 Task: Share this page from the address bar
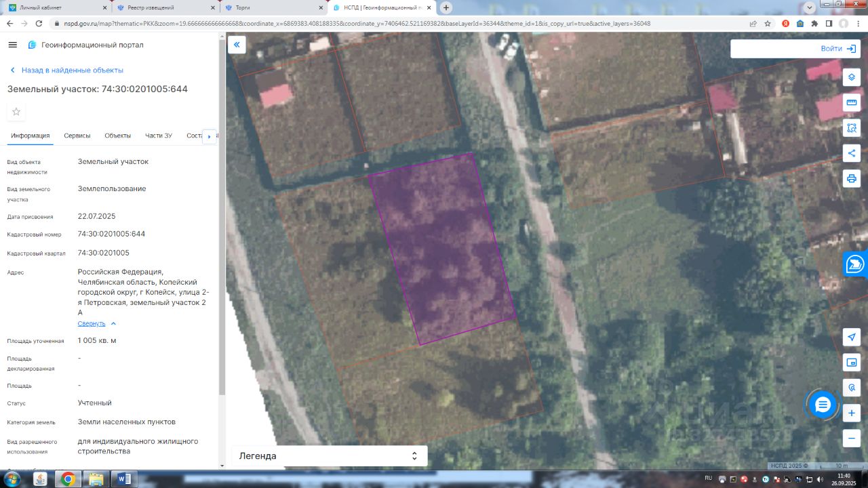coord(753,23)
